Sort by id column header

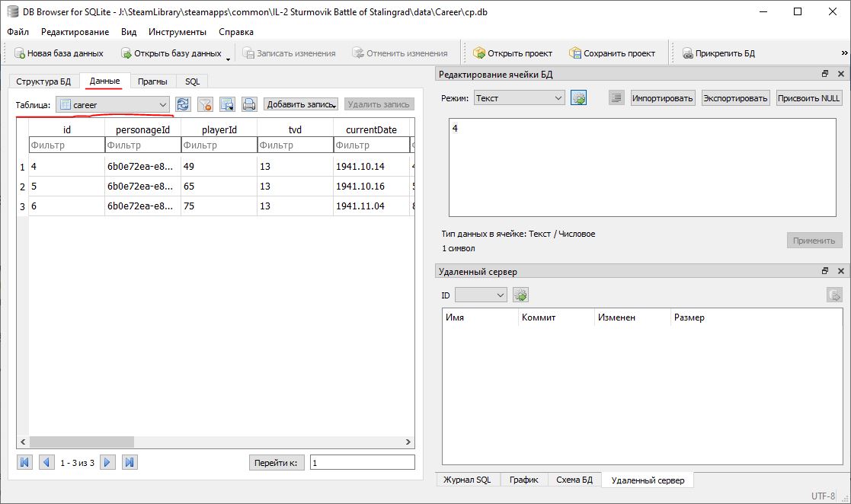click(67, 129)
